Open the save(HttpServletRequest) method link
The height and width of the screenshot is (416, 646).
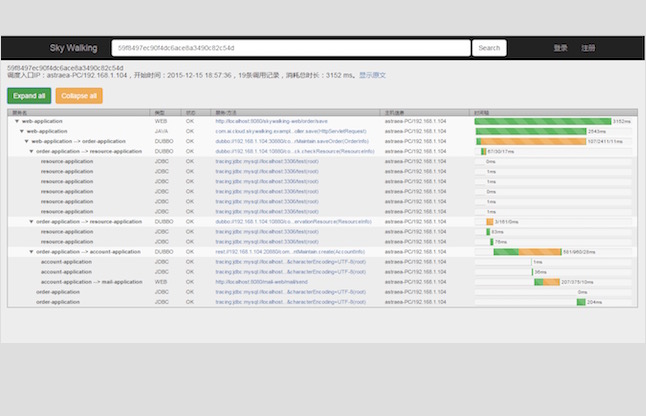point(291,131)
